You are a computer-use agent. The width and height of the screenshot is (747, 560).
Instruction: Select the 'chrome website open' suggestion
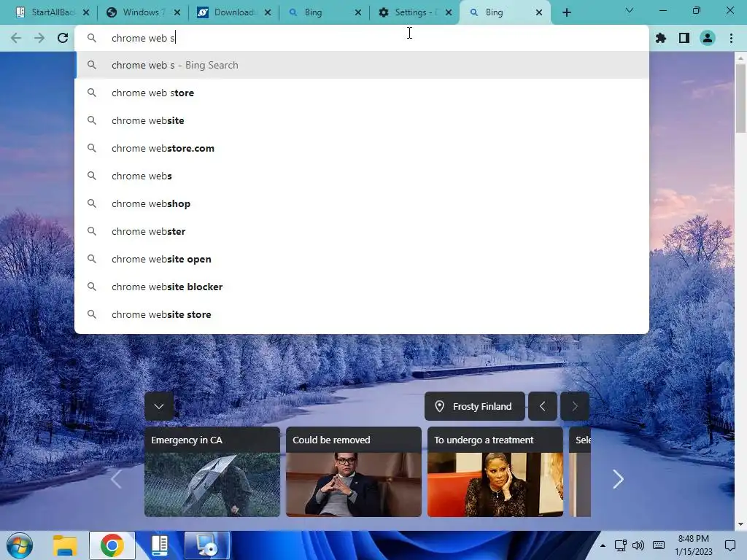(362, 259)
